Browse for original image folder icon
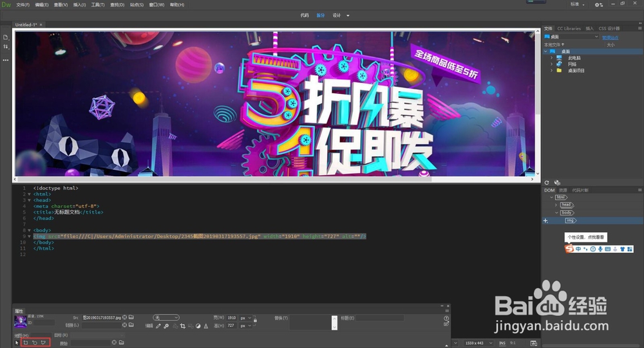 (x=122, y=342)
